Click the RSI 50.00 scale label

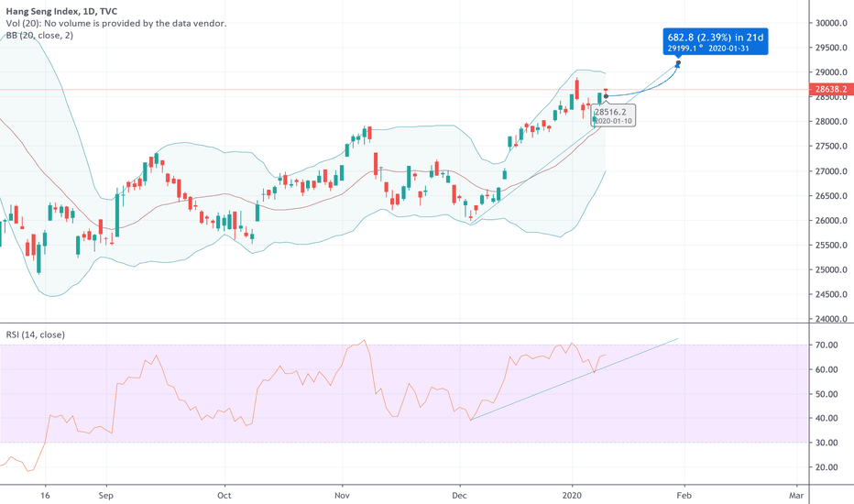coord(827,394)
